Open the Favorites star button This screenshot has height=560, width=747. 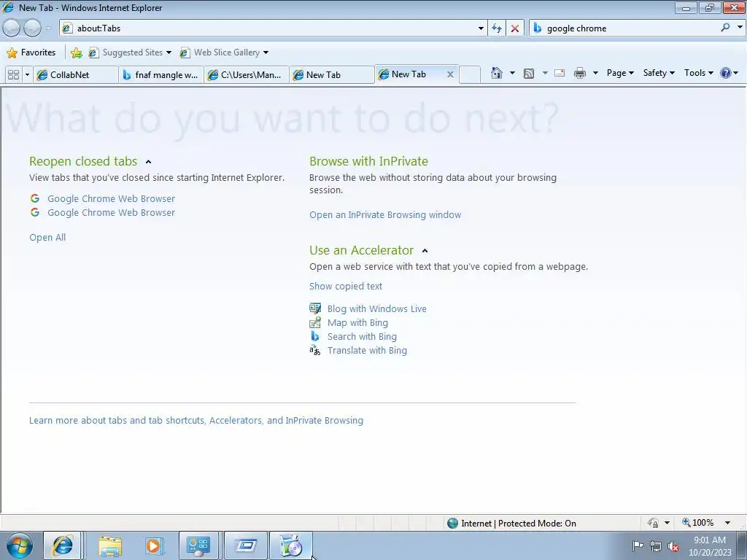[x=31, y=52]
